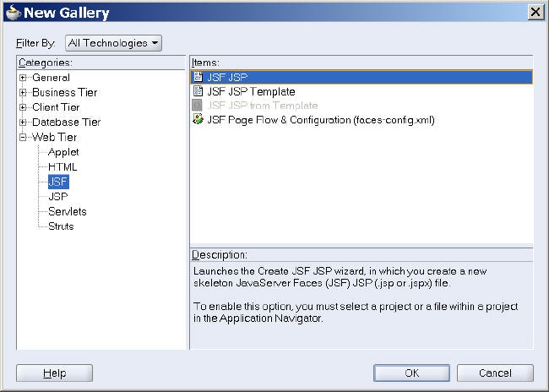
Task: Click the coffee cup icon in title bar
Action: [13, 13]
